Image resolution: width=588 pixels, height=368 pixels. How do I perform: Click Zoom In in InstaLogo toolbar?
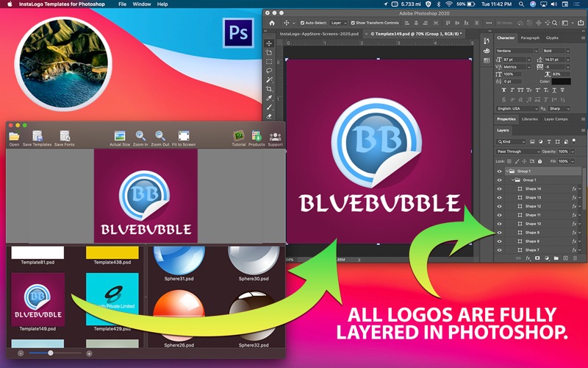[x=140, y=138]
